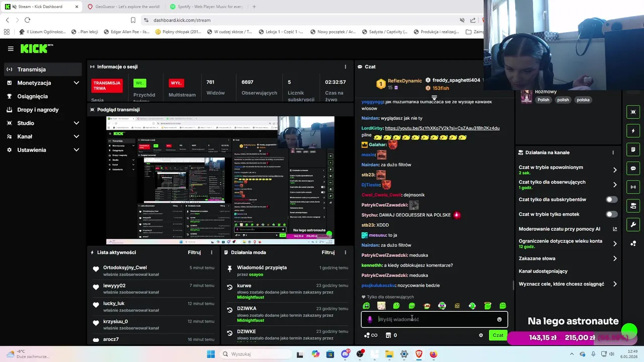
Task: Click the first icon in right toolbar
Action: [x=633, y=112]
